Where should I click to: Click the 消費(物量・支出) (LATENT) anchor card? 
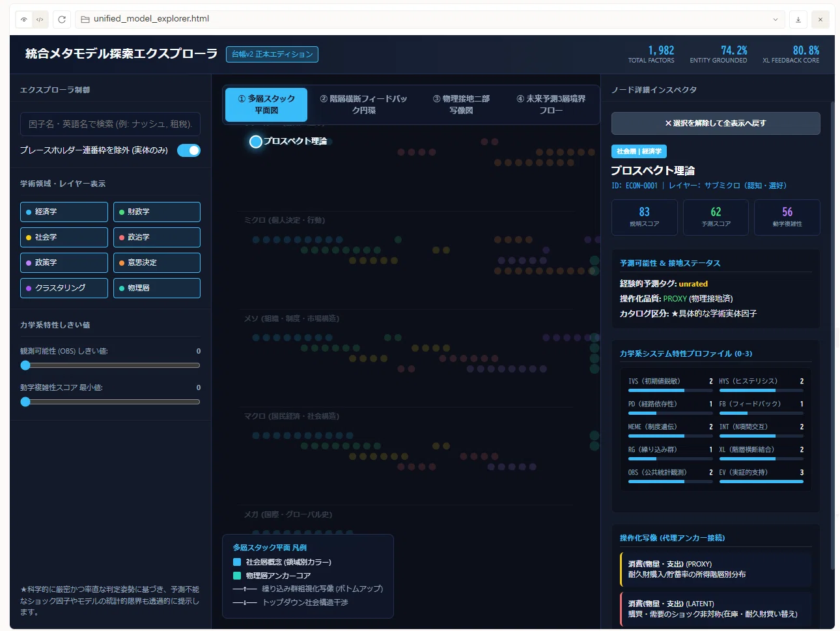[x=716, y=609]
